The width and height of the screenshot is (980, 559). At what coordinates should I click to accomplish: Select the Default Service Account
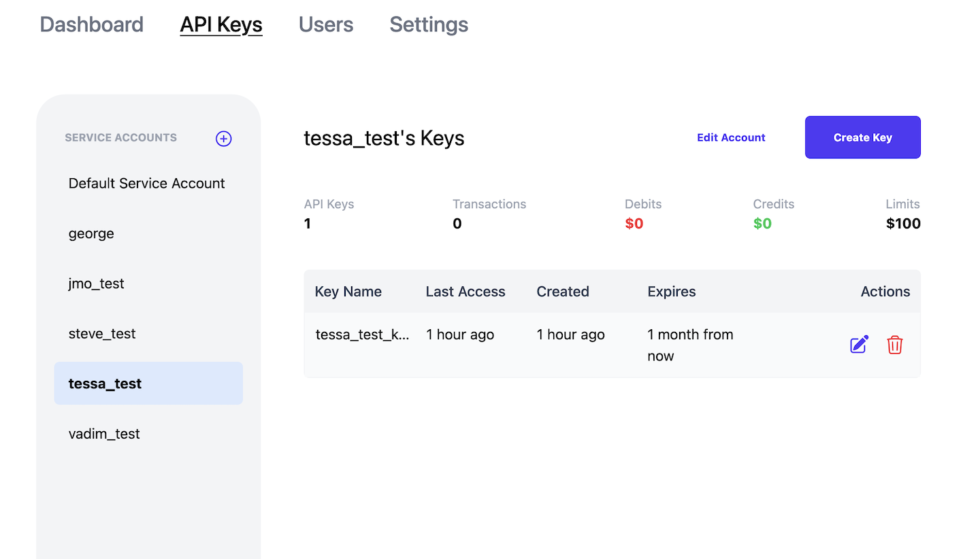146,183
